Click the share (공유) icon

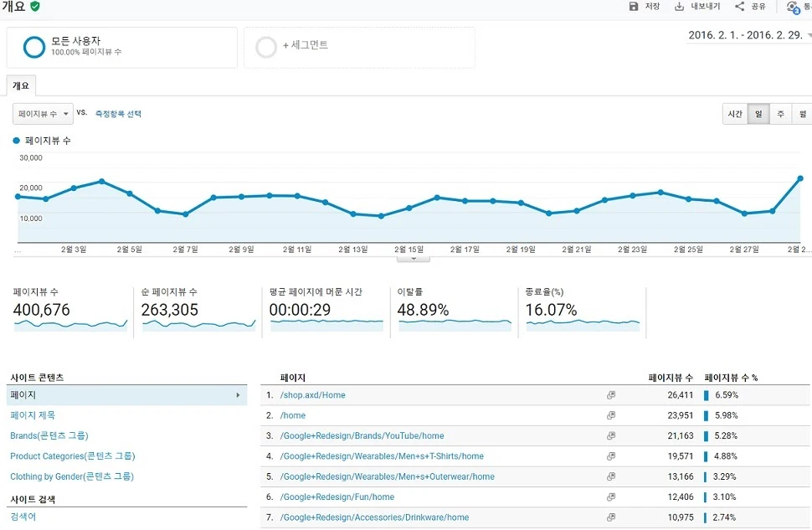(739, 6)
